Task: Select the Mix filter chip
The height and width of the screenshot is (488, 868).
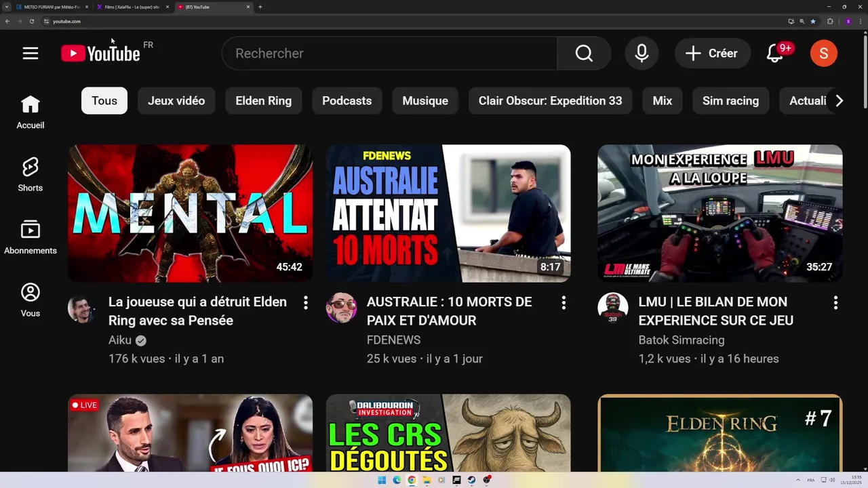Action: pyautogui.click(x=663, y=101)
